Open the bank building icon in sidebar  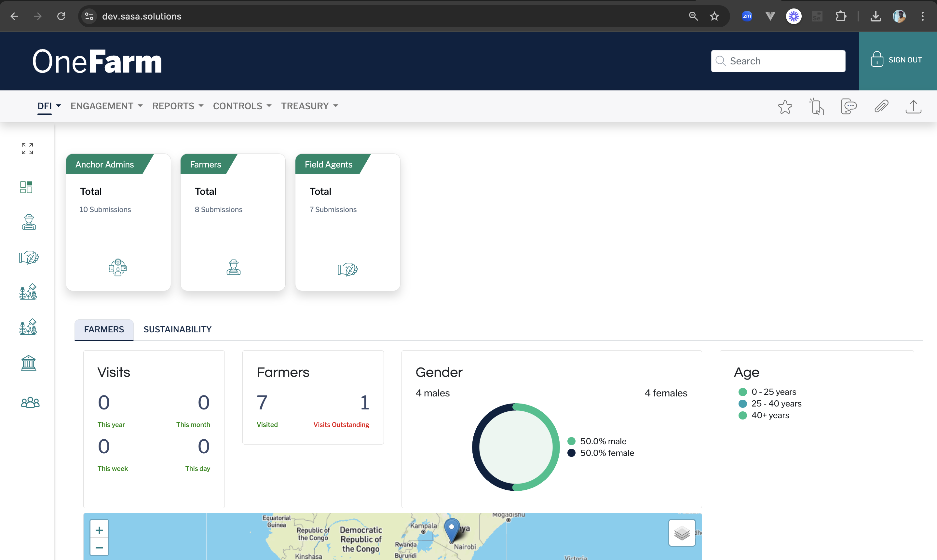[x=28, y=363]
